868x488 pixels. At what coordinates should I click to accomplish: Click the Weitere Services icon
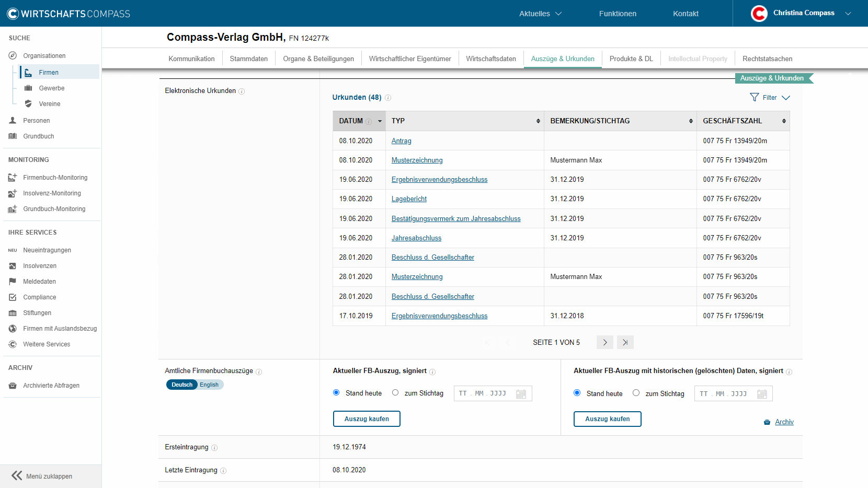[13, 344]
